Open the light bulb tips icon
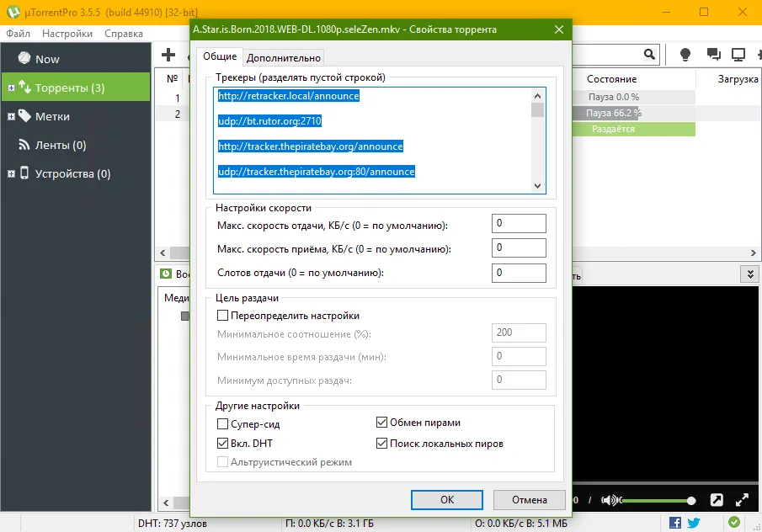Image resolution: width=762 pixels, height=532 pixels. [x=685, y=55]
